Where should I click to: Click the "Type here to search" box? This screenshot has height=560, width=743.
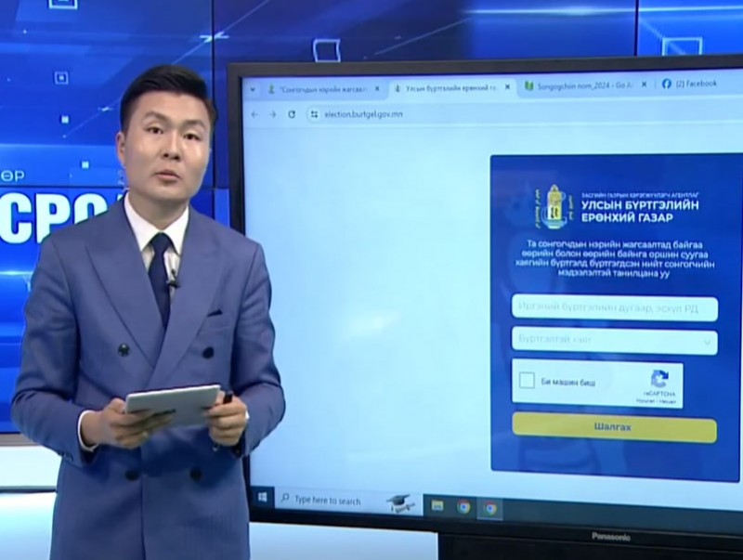point(328,501)
